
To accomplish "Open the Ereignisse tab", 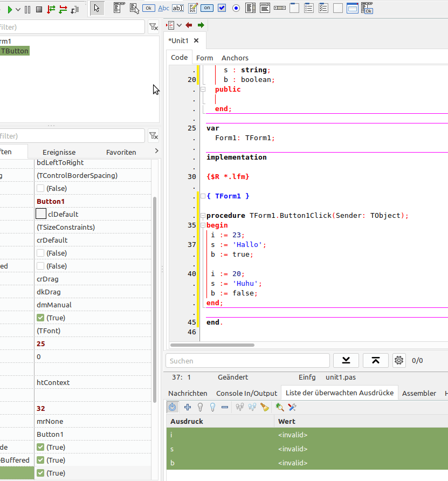I will pyautogui.click(x=59, y=152).
